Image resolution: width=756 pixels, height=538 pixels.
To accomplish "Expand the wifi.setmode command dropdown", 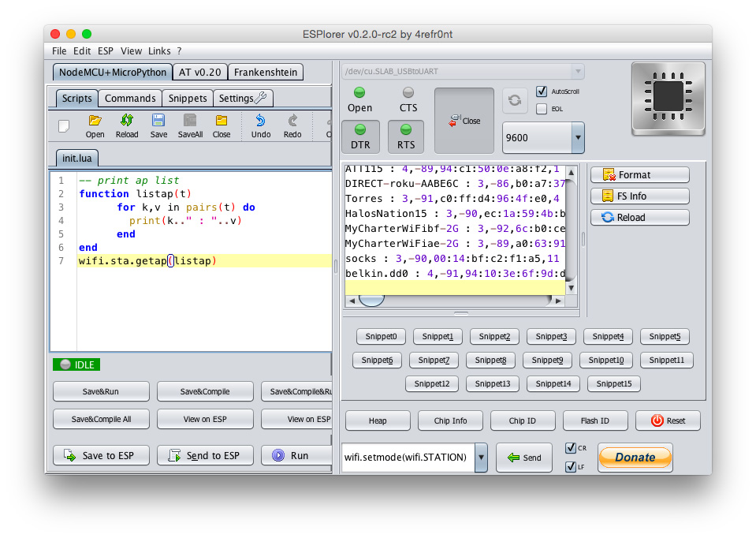I will (x=481, y=458).
